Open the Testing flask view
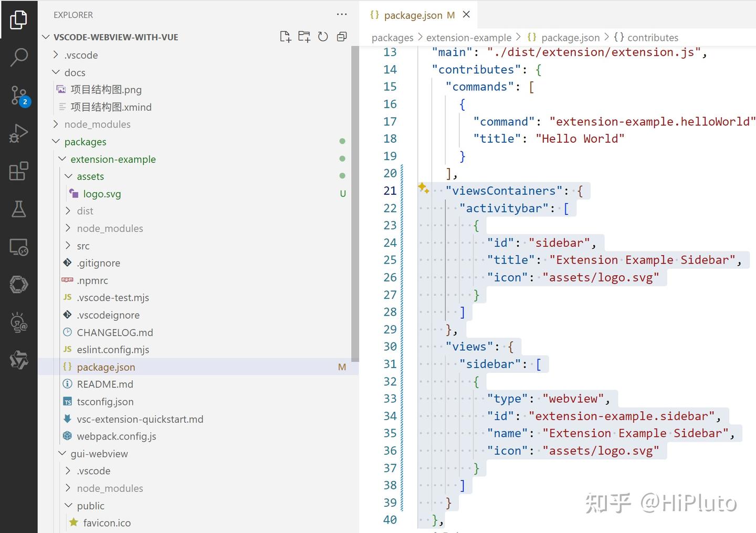Image resolution: width=756 pixels, height=533 pixels. point(18,209)
